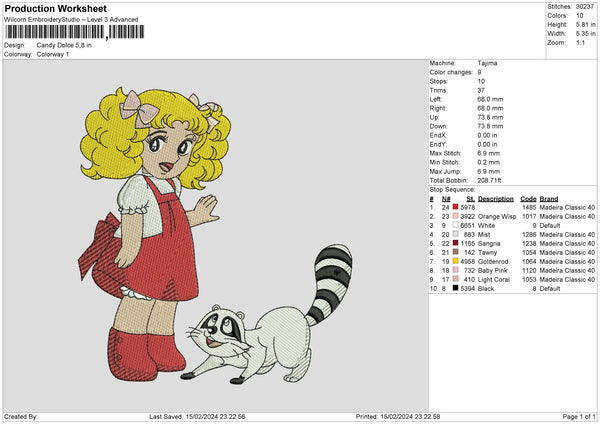Viewport: 600px width, 424px height.
Task: Select the 'Baby Pink' description text
Action: pos(492,271)
